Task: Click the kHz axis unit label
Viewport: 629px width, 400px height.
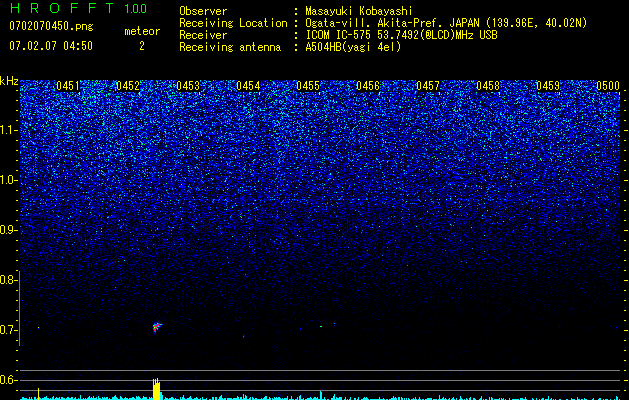Action: pos(9,81)
